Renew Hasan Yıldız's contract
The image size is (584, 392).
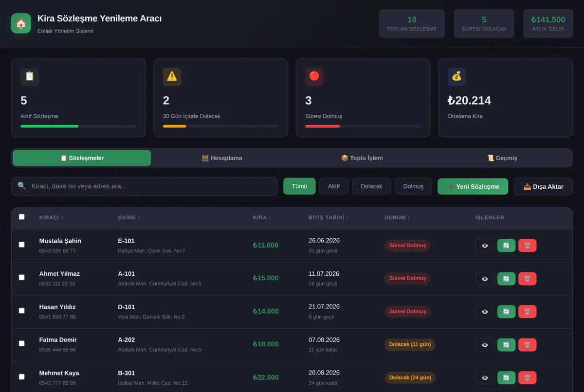pyautogui.click(x=506, y=312)
